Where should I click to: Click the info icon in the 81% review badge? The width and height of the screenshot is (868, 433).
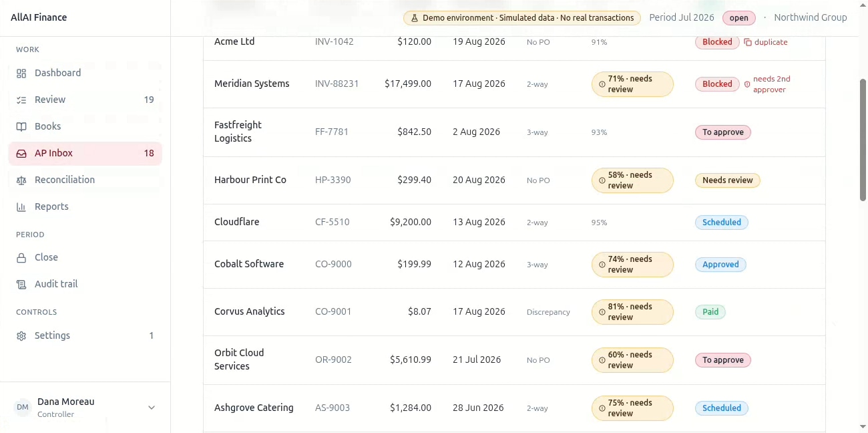(602, 312)
